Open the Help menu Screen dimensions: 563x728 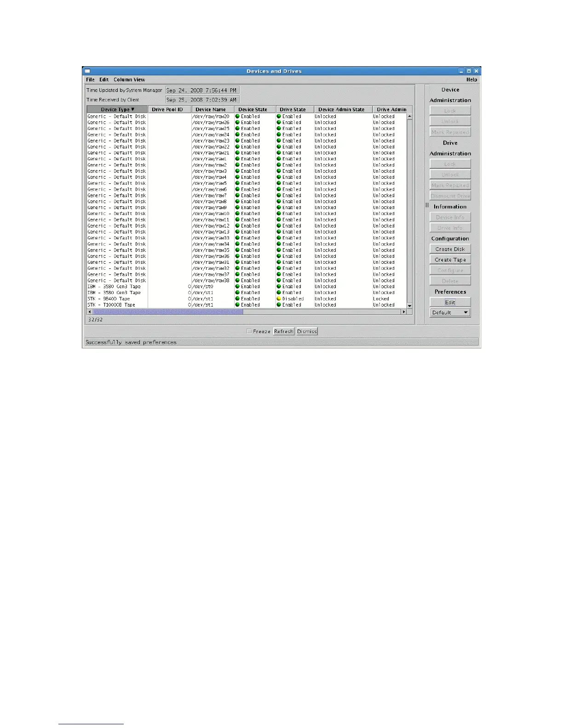(x=472, y=80)
